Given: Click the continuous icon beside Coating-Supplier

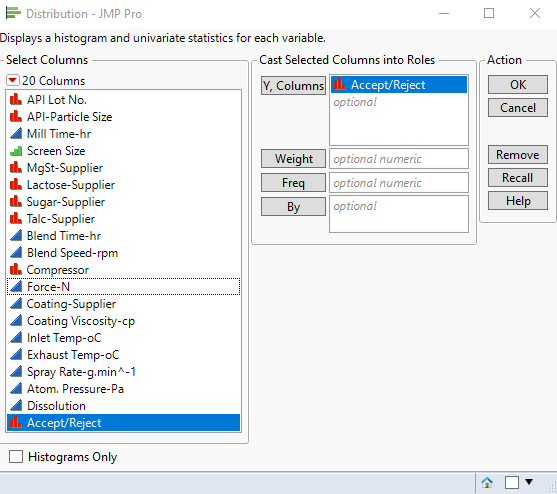Looking at the screenshot, I should pyautogui.click(x=16, y=304).
